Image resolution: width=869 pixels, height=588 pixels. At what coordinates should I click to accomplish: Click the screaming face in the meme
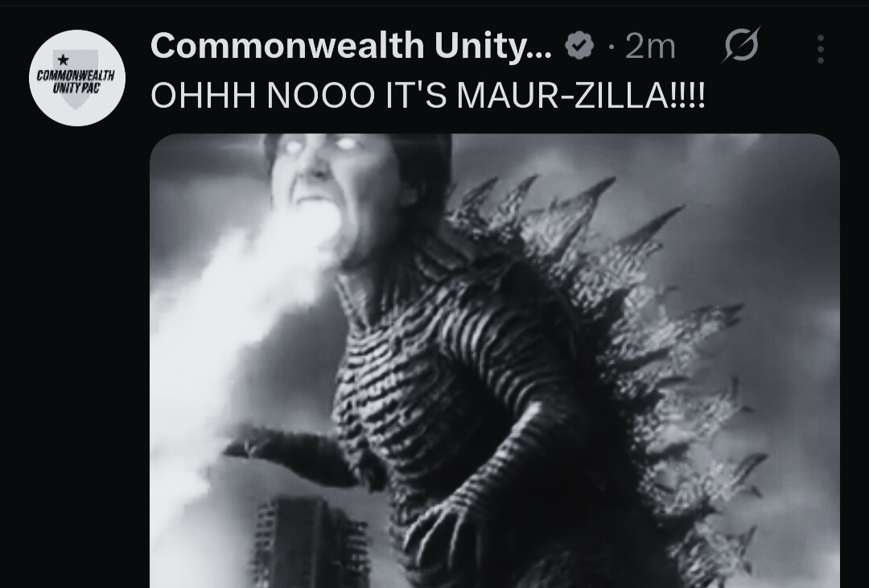tap(344, 194)
